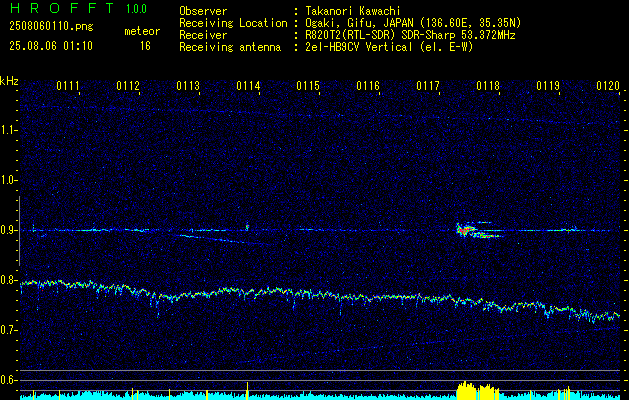Click the kHz axis unit label
Screen dimensions: 629x400
coord(9,81)
